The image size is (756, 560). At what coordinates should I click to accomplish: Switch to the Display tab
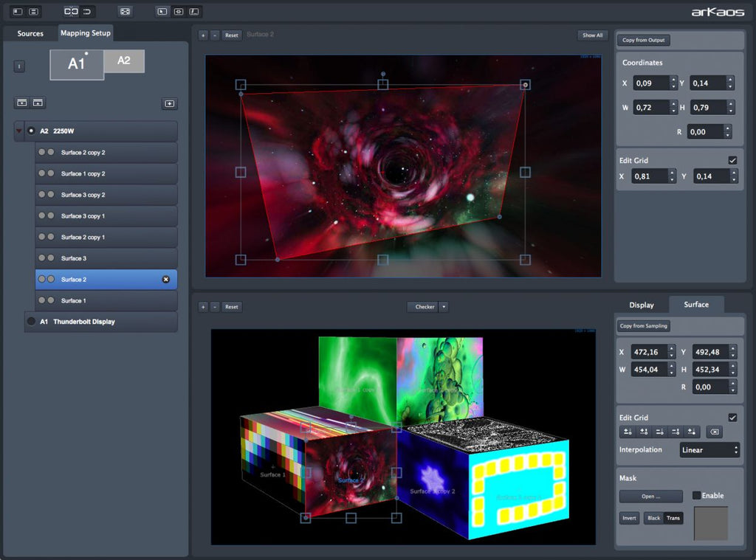pos(641,305)
